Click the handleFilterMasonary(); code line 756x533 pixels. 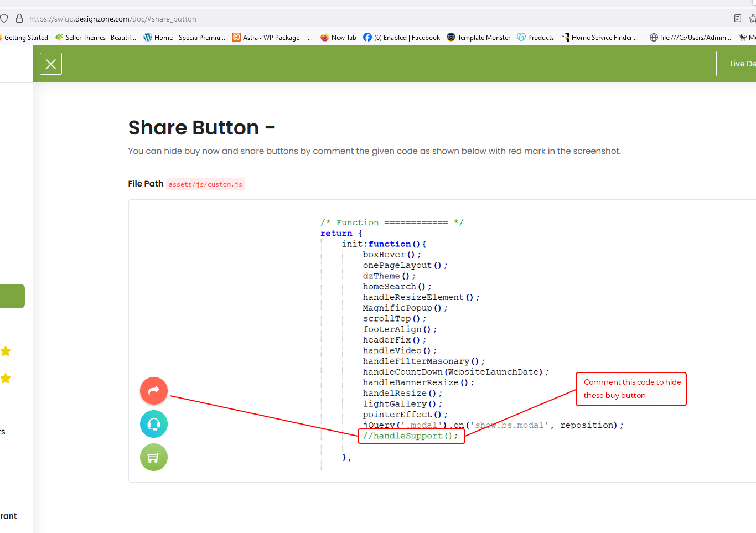click(x=424, y=361)
